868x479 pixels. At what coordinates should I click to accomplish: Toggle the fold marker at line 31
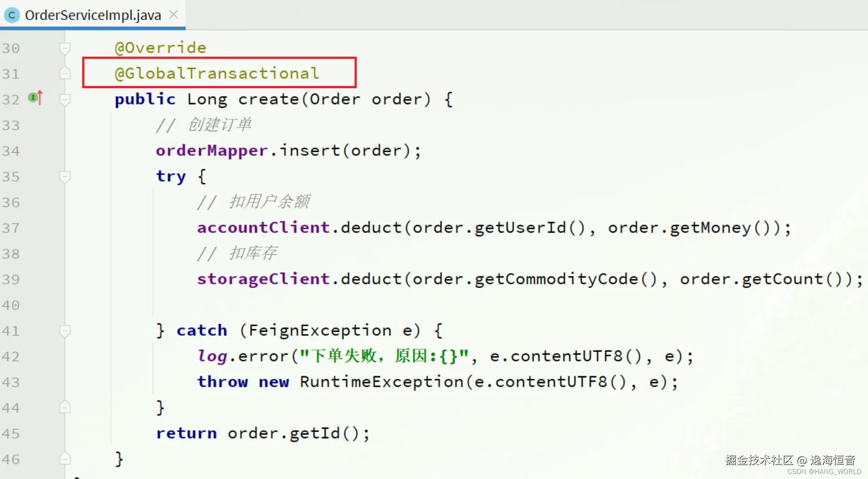[65, 73]
